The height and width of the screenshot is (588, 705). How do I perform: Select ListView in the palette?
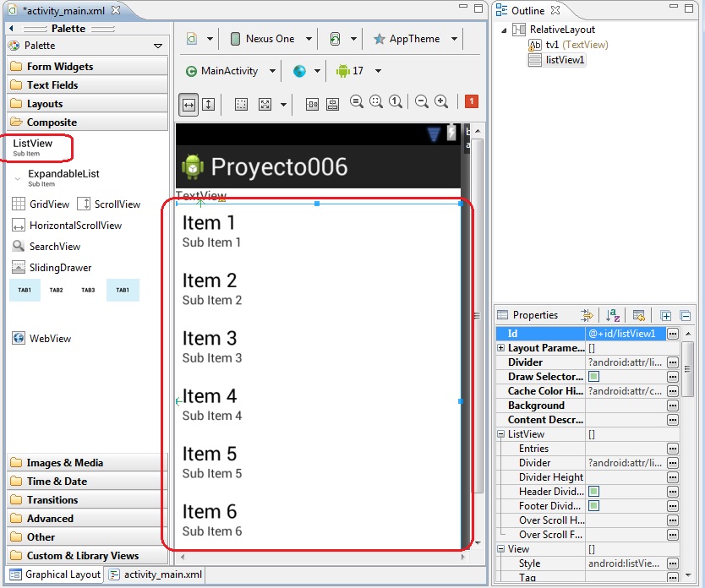[x=33, y=147]
